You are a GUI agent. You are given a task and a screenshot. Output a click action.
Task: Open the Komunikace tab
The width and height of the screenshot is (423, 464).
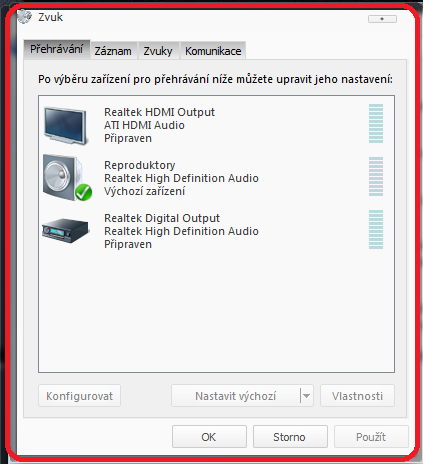pos(213,51)
